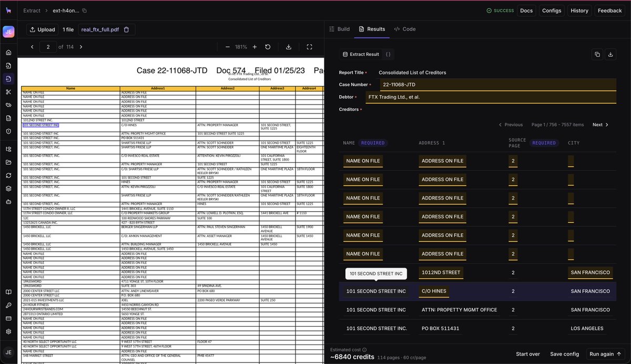631x364 pixels.
Task: Go to the next PDF page
Action: click(81, 47)
